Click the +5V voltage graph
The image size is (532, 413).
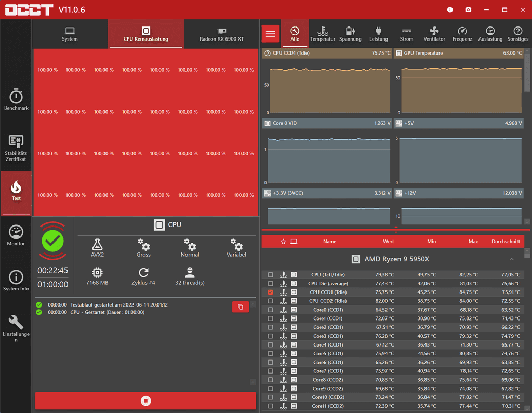click(x=460, y=157)
